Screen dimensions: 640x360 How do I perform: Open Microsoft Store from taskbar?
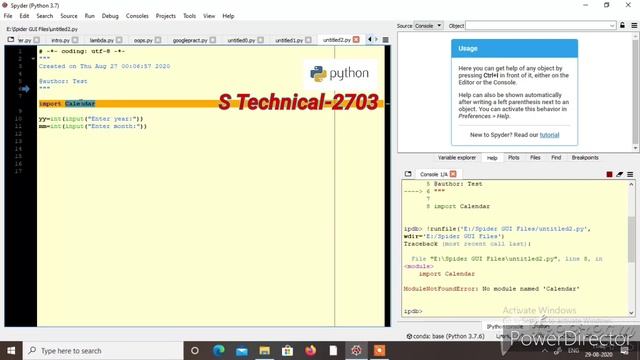pos(287,351)
